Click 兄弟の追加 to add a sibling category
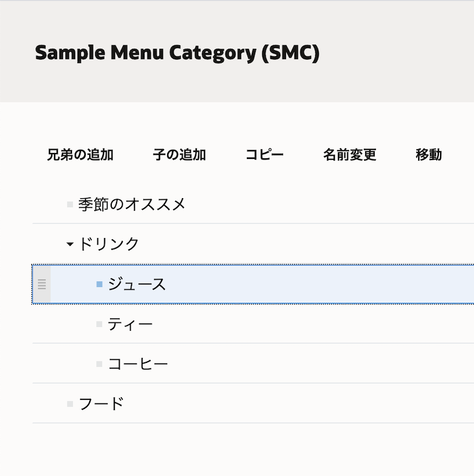The image size is (474, 476). [x=79, y=155]
